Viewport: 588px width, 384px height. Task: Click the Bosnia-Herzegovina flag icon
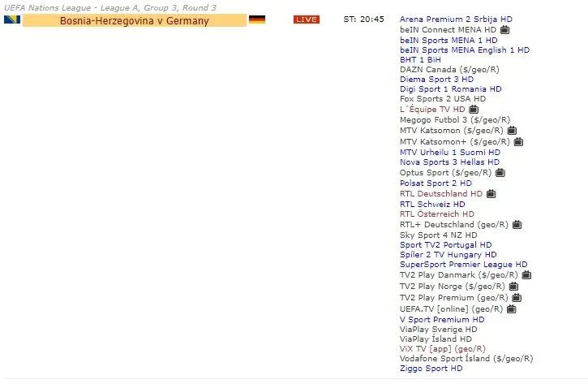pos(11,19)
